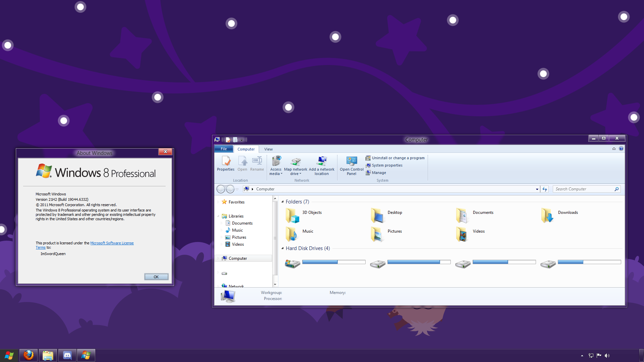644x362 pixels.
Task: Open the Downloads folder icon
Action: [x=547, y=216]
